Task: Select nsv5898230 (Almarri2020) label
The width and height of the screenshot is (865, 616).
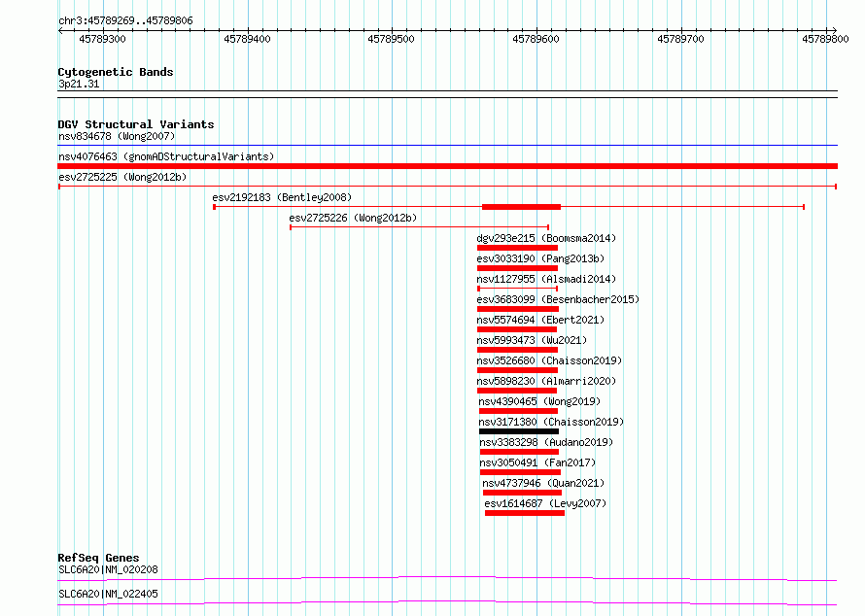Action: coord(546,381)
